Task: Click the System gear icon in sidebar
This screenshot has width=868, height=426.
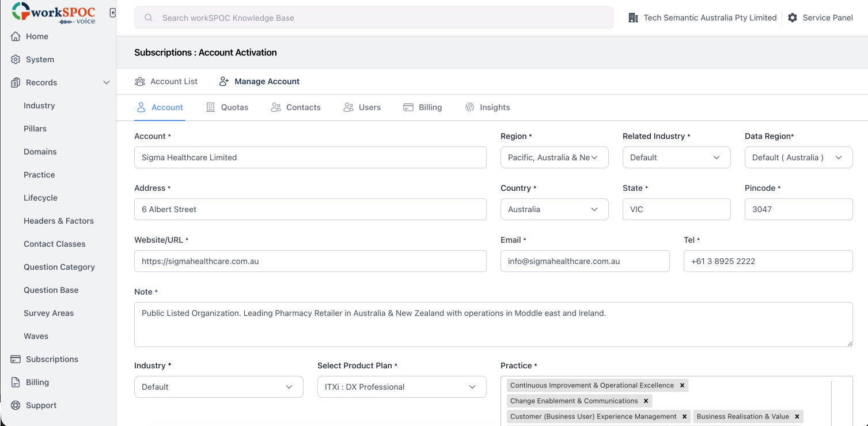Action: [16, 59]
